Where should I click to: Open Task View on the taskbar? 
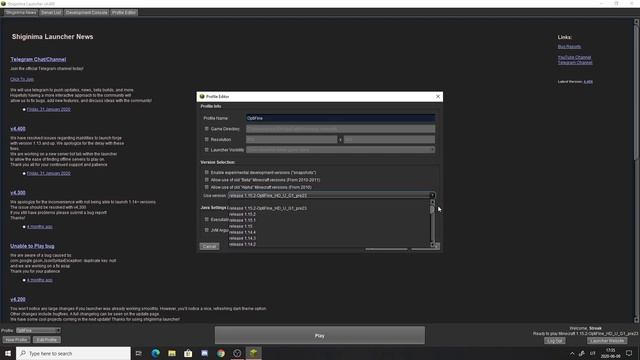pos(139,353)
